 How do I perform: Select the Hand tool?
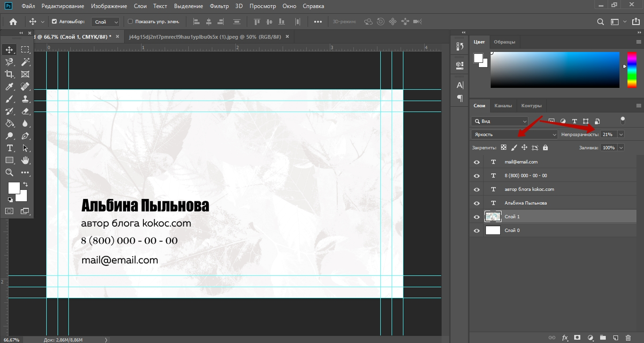(x=25, y=161)
